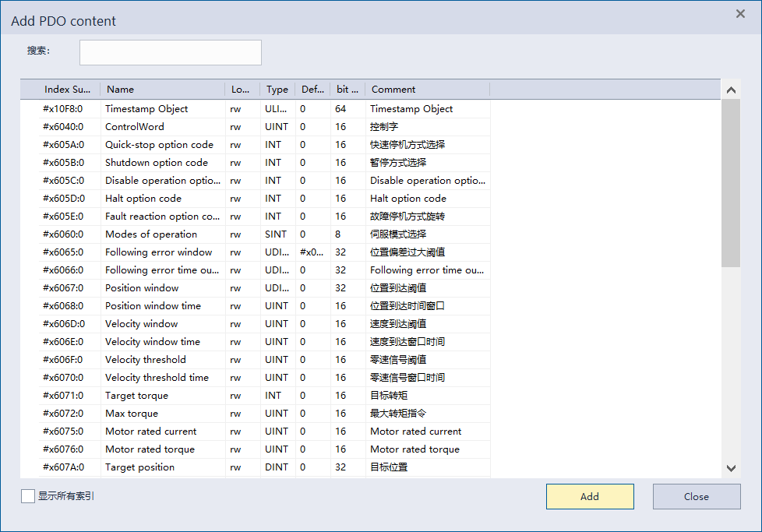The height and width of the screenshot is (532, 762).
Task: Close the Add PDO content dialog
Action: click(x=740, y=13)
